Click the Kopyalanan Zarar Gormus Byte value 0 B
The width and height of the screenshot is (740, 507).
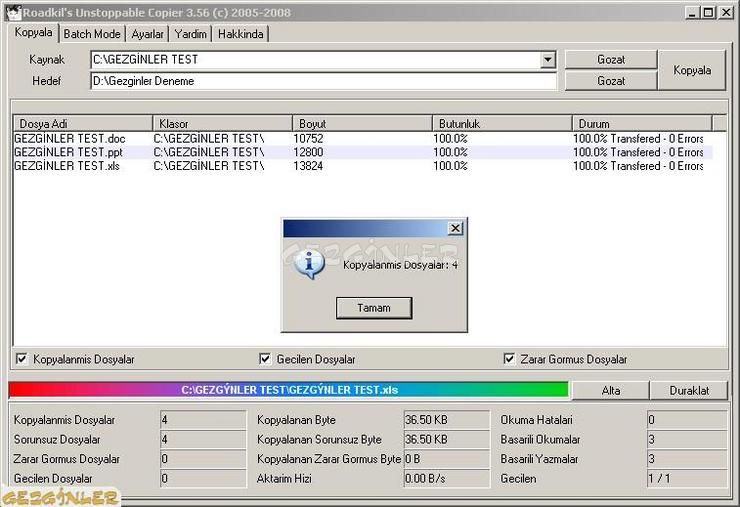pyautogui.click(x=446, y=458)
